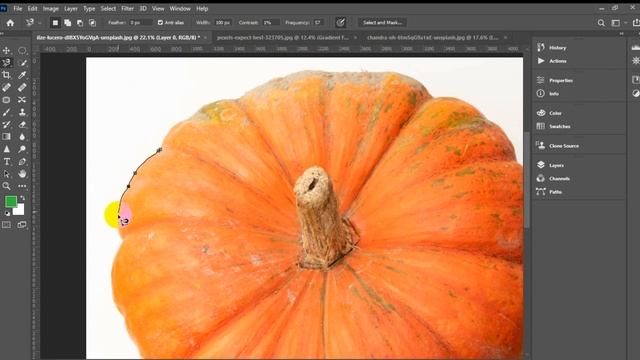
Task: Select the Eraser tool
Action: coord(22,124)
